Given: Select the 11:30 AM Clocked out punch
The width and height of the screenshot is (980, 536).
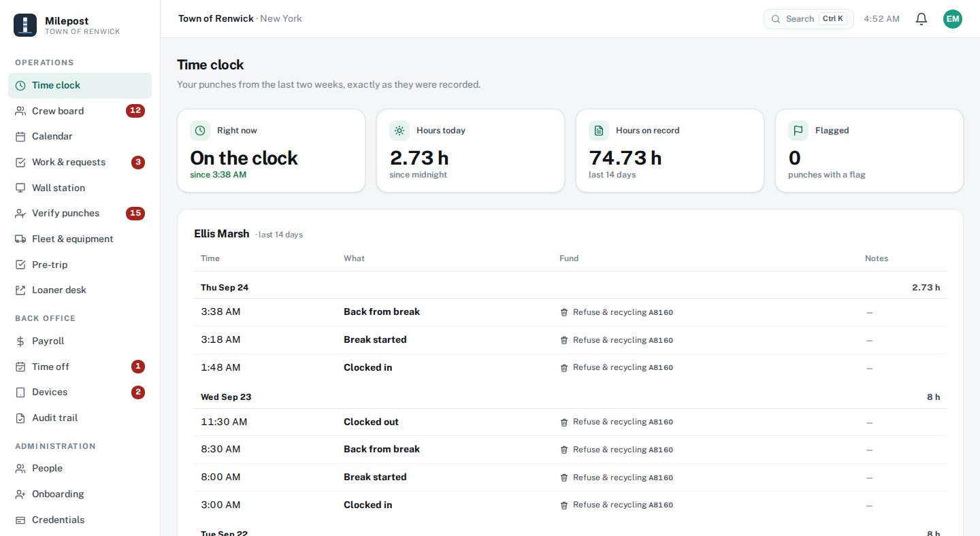Looking at the screenshot, I should pyautogui.click(x=570, y=422).
